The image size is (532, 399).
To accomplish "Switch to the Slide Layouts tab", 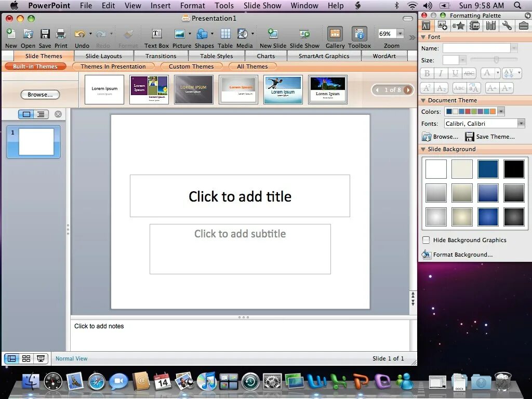I will (x=103, y=56).
